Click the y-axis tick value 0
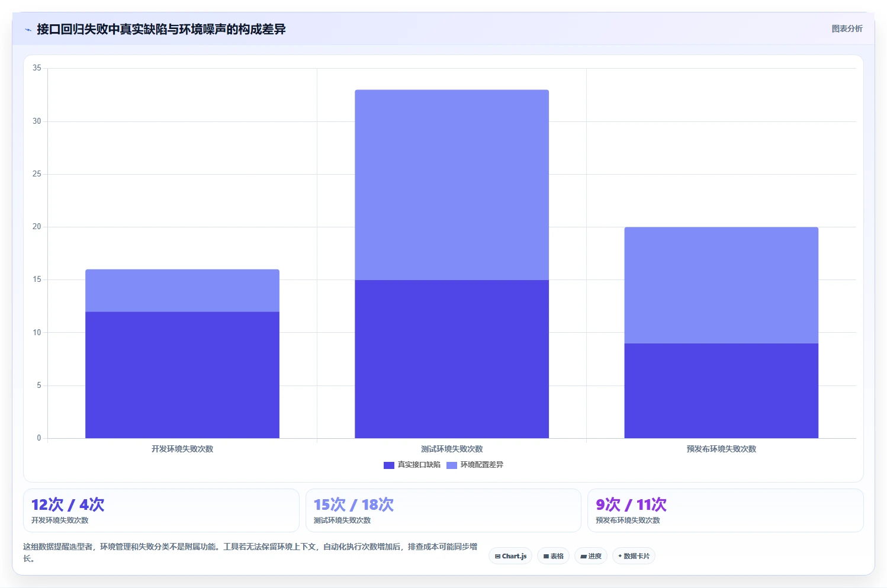The height and width of the screenshot is (588, 887). (39, 438)
